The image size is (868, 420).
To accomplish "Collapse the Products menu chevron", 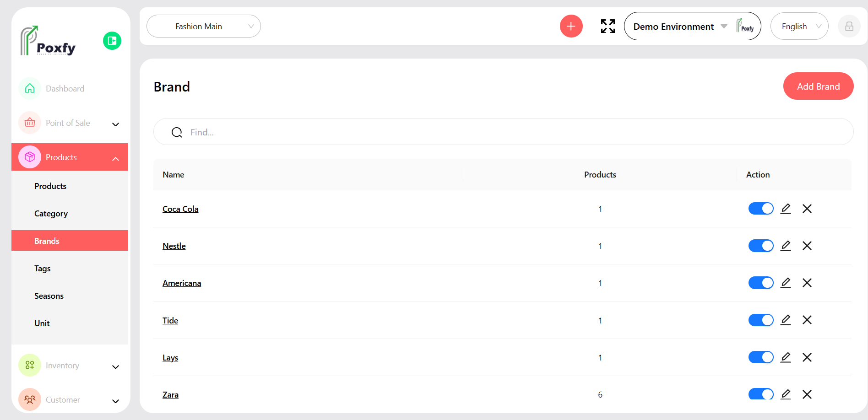I will tap(116, 158).
